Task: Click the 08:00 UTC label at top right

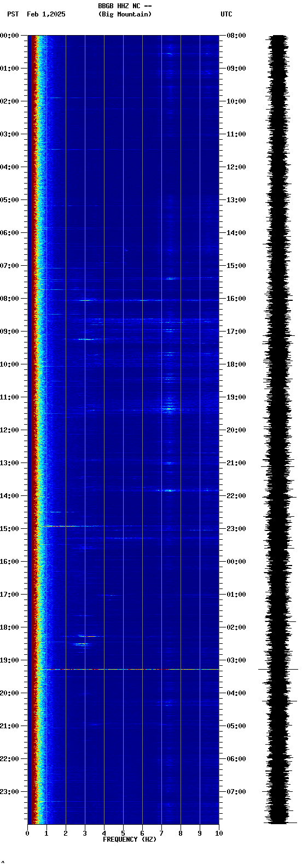Action: 236,36
